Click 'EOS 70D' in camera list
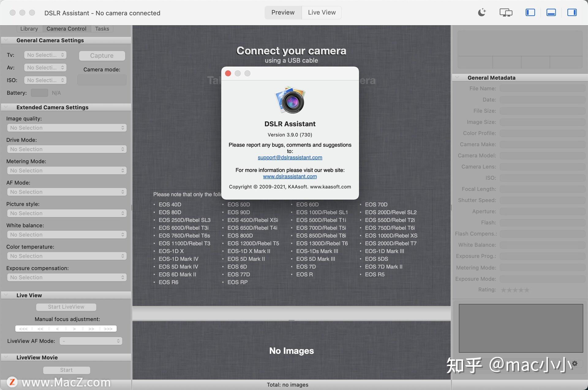 click(x=376, y=205)
